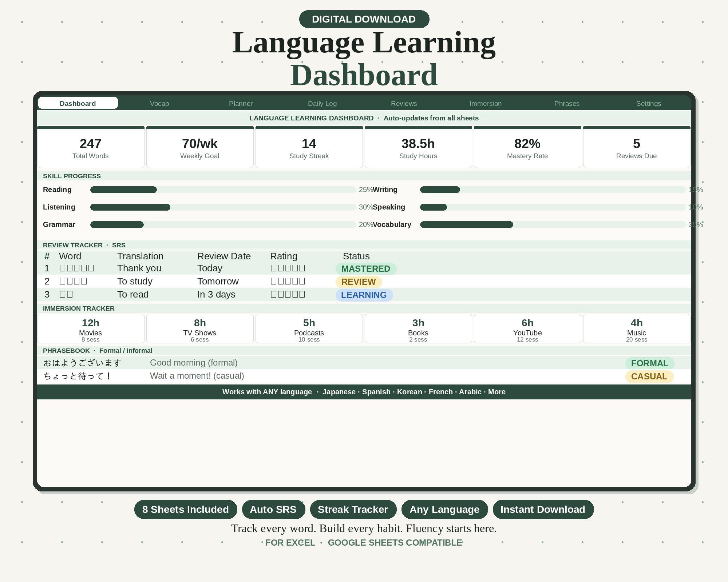Open the Settings tab

click(648, 103)
